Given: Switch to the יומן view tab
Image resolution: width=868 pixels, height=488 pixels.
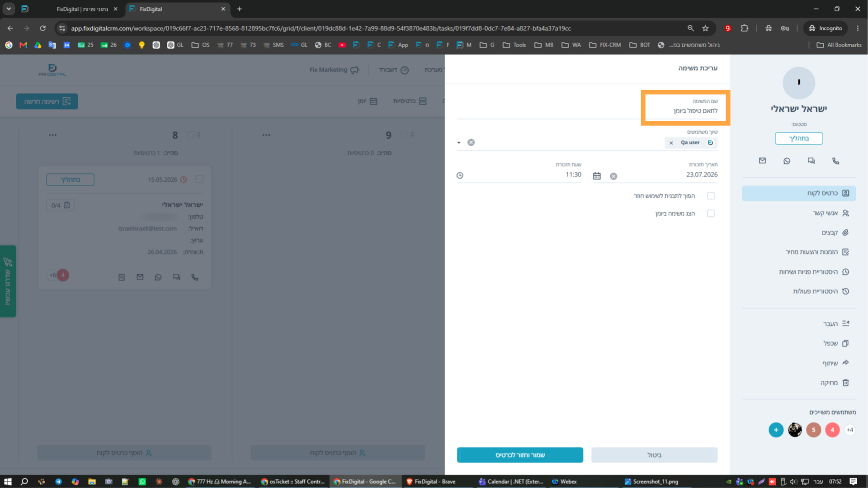Looking at the screenshot, I should (368, 101).
